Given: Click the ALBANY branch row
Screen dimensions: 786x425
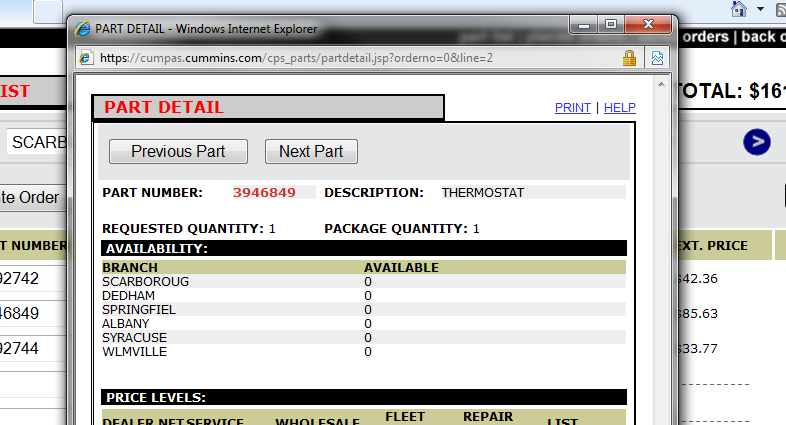Looking at the screenshot, I should pos(363,324).
